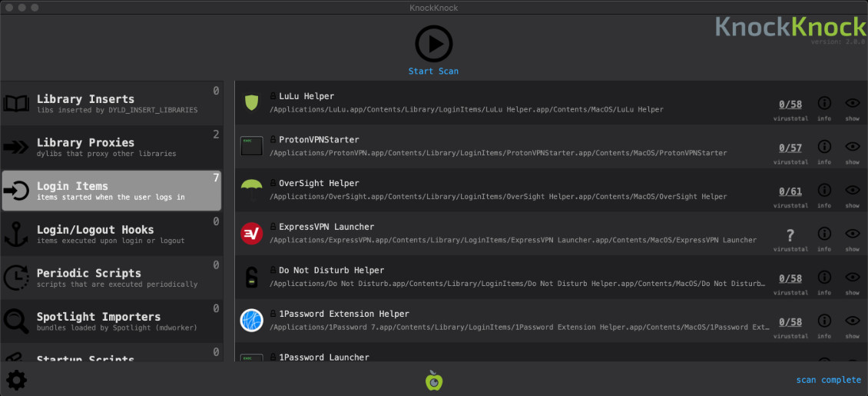
Task: Click the Periodic Scripts clock icon
Action: click(x=16, y=278)
